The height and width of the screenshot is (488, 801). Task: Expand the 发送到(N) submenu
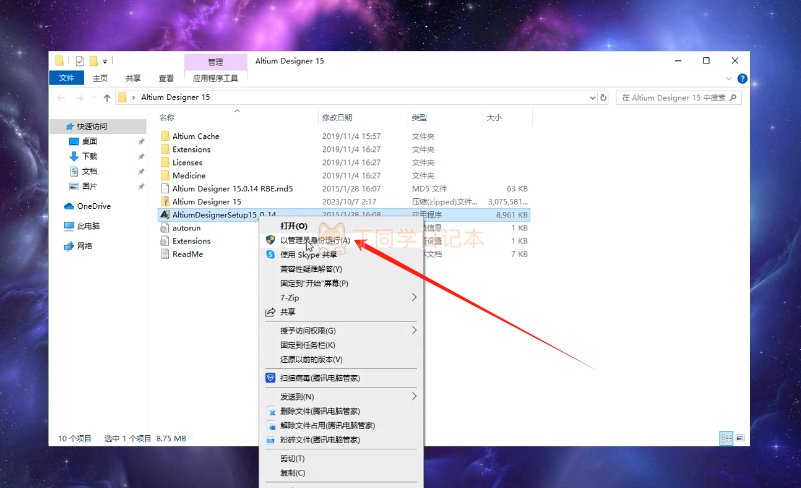tap(341, 397)
